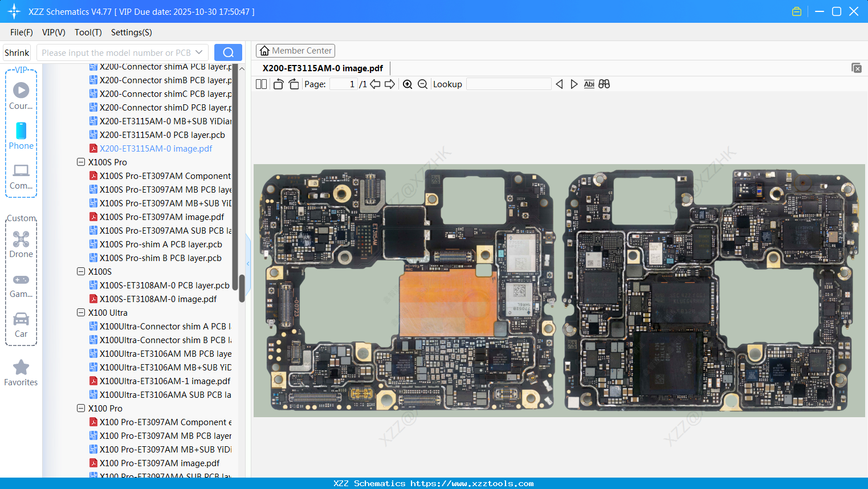This screenshot has height=489, width=868.
Task: Rotate the PDF view counterclockwise
Action: pos(278,84)
